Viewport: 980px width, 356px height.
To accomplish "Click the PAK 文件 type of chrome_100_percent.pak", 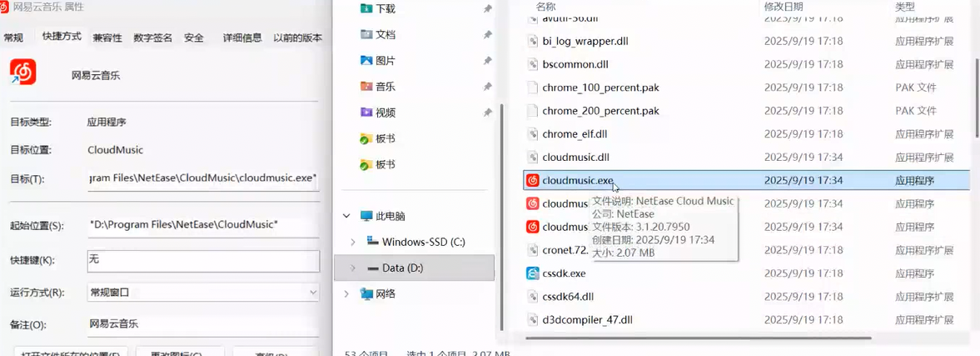I will [916, 88].
